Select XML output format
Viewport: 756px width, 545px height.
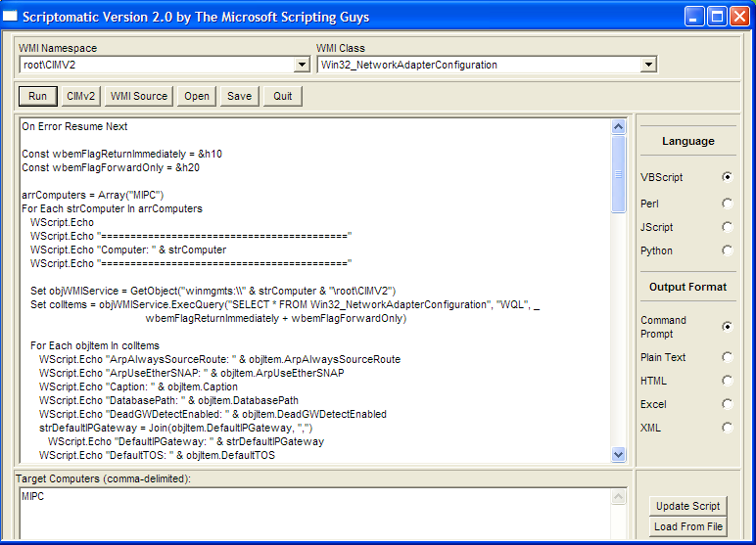[x=727, y=428]
